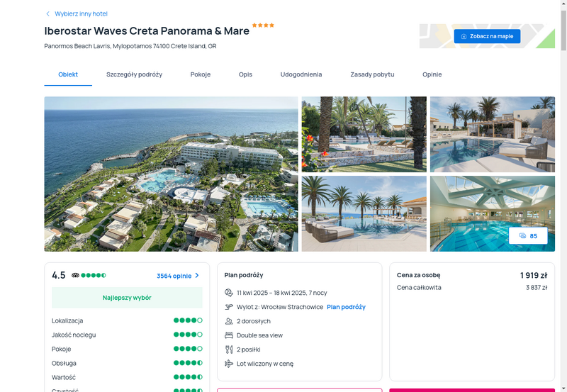The height and width of the screenshot is (392, 567).
Task: Switch to the Pokoje tab
Action: (x=201, y=74)
